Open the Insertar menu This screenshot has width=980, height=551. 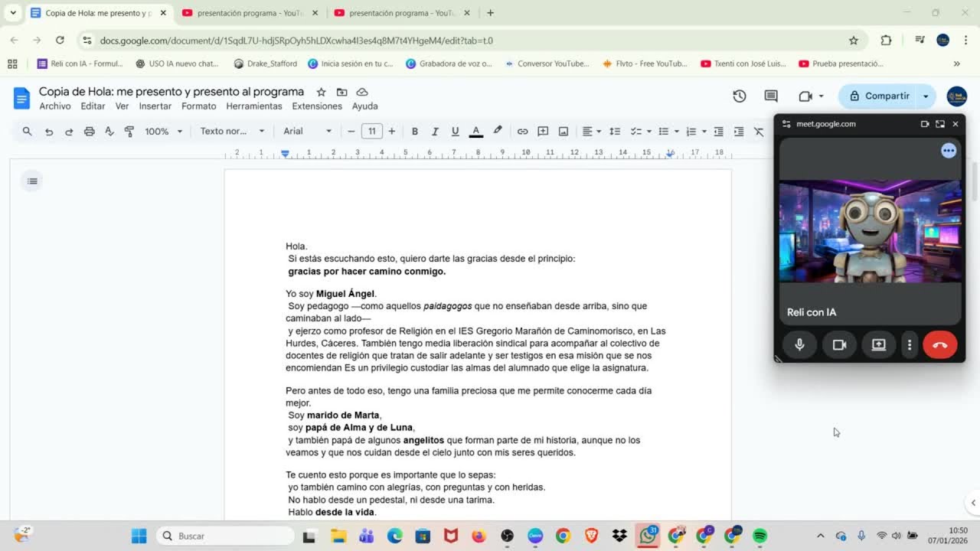[x=155, y=106]
